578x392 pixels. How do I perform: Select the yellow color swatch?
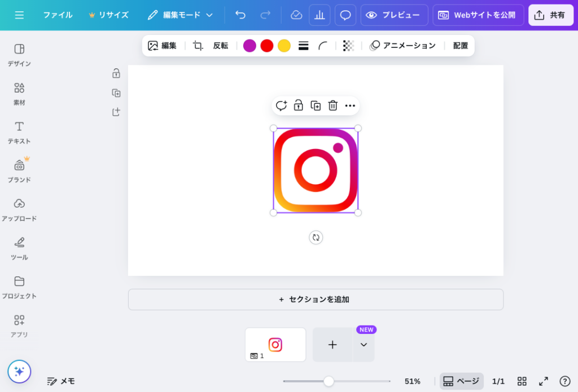[x=284, y=46]
